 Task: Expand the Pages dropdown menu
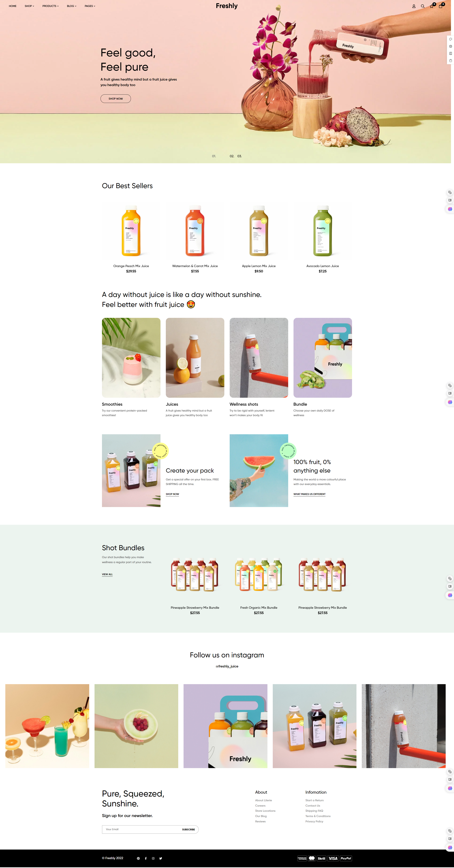pyautogui.click(x=90, y=6)
